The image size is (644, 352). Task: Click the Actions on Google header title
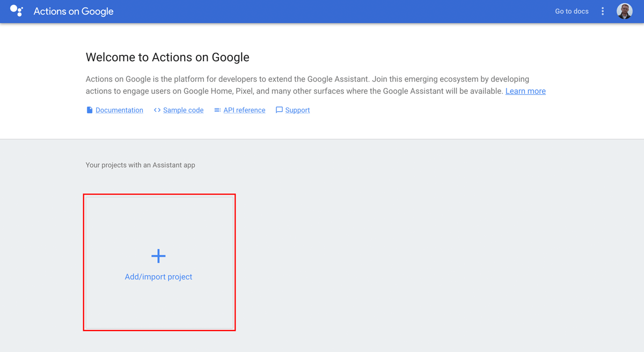tap(74, 11)
